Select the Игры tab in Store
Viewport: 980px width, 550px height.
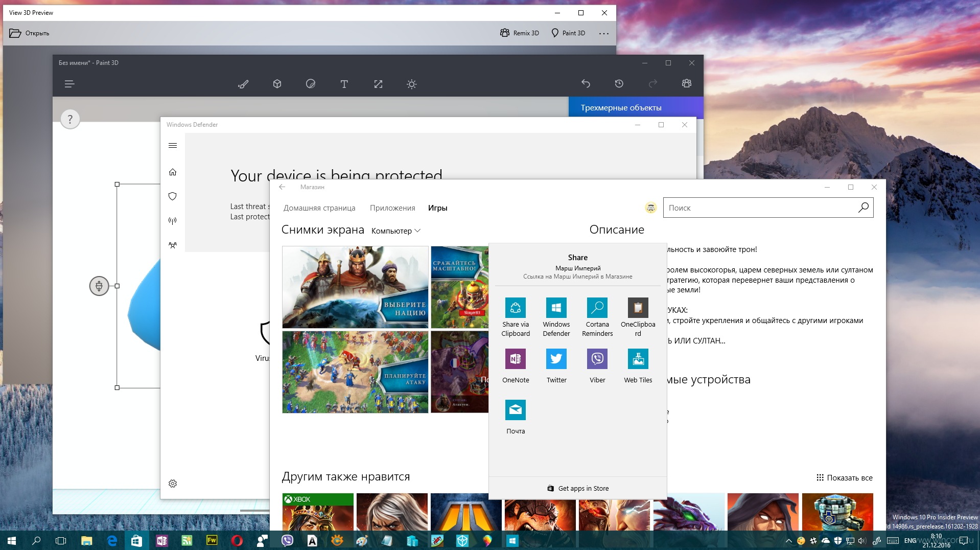[438, 208]
